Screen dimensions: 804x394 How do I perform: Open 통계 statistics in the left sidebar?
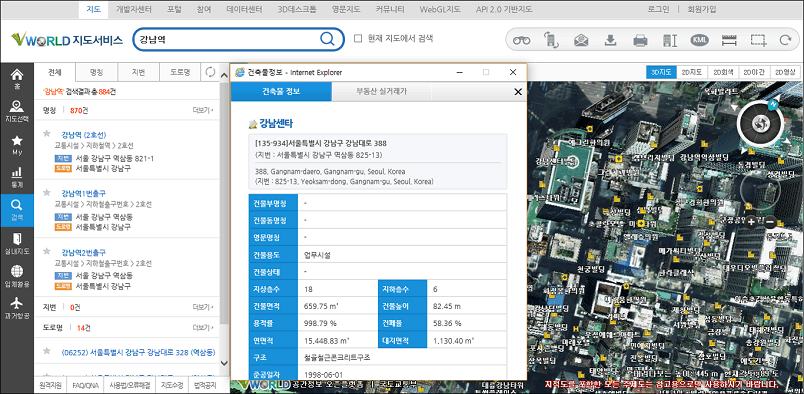pyautogui.click(x=17, y=178)
